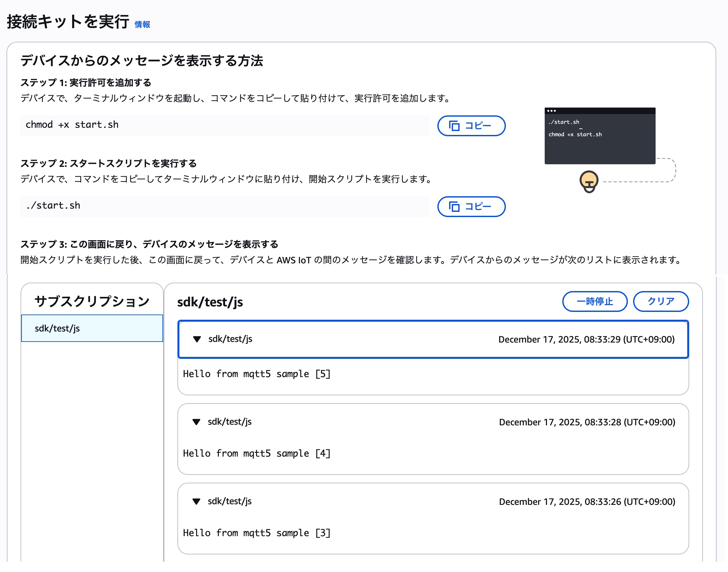Collapse the 08:33:29 message triangle

pyautogui.click(x=197, y=339)
